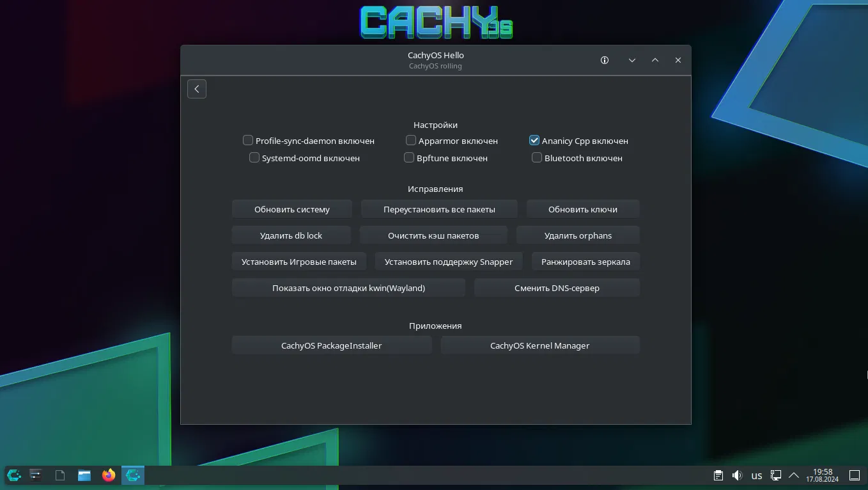Open the About info icon in title bar
This screenshot has height=490, width=868.
pos(605,60)
